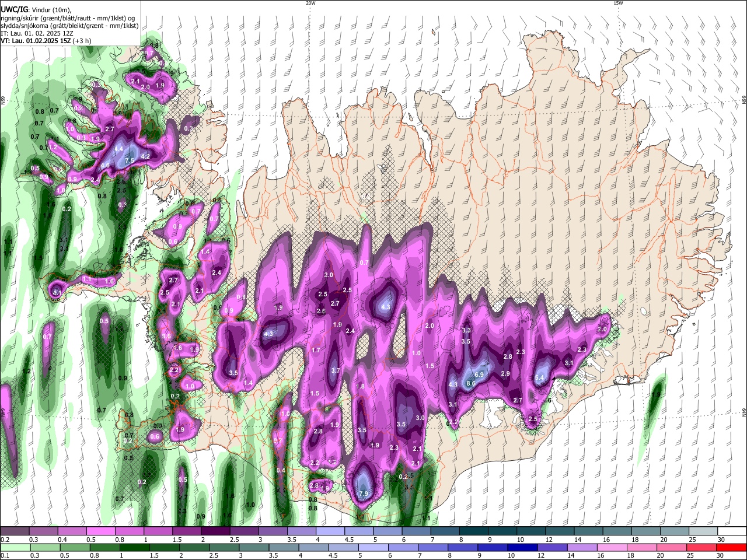The width and height of the screenshot is (747, 560).
Task: Click the 8.6 precipitation value
Action: pyautogui.click(x=472, y=383)
